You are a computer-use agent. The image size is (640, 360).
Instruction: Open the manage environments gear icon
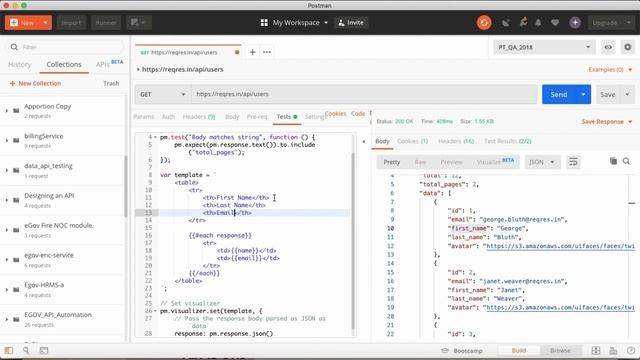point(627,47)
